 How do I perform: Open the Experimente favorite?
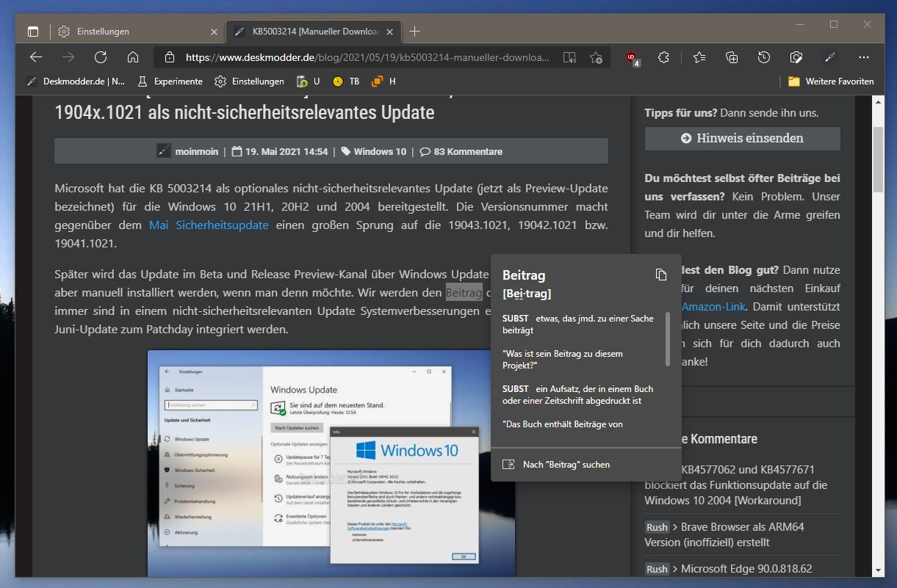pos(170,81)
